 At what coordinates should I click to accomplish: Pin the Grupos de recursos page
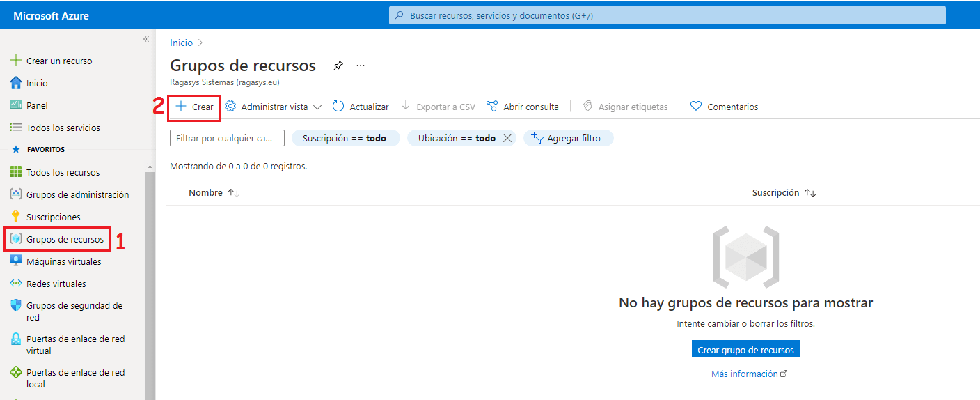tap(338, 66)
